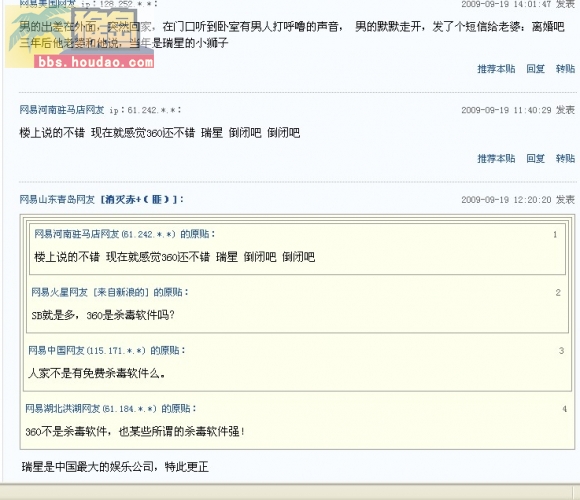Click the 消灭赤+(匪) username
The image size is (580, 500).
(138, 200)
